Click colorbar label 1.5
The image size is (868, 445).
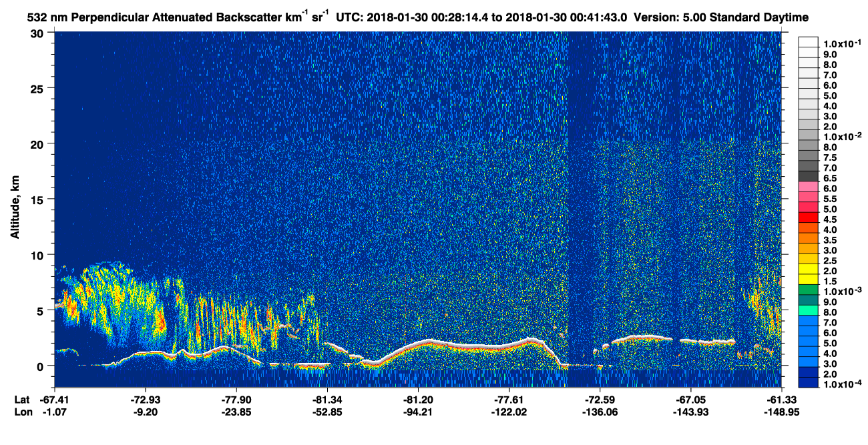click(830, 282)
